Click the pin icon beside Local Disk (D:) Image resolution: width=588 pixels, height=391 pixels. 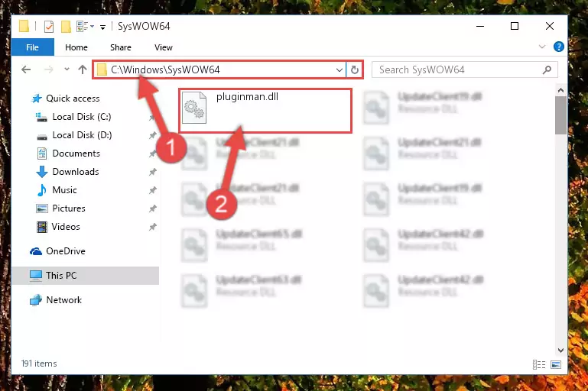(153, 135)
